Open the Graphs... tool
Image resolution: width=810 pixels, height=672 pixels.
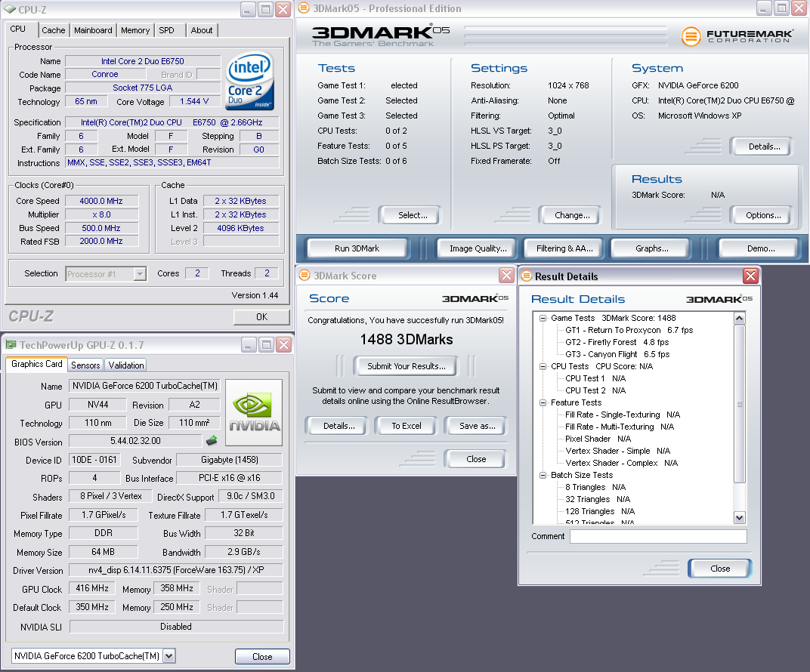coord(651,248)
